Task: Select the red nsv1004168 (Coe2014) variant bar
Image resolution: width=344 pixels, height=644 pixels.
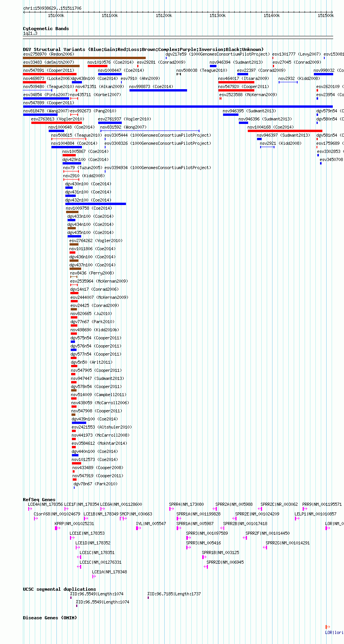Action: (x=285, y=131)
